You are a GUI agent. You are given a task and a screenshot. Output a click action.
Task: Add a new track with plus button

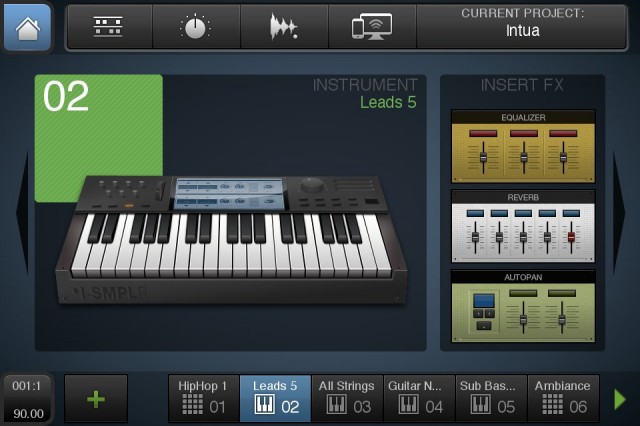click(x=96, y=399)
